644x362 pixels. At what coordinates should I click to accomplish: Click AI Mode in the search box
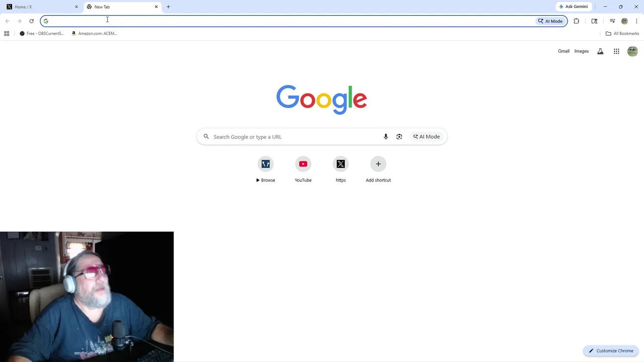(x=427, y=137)
